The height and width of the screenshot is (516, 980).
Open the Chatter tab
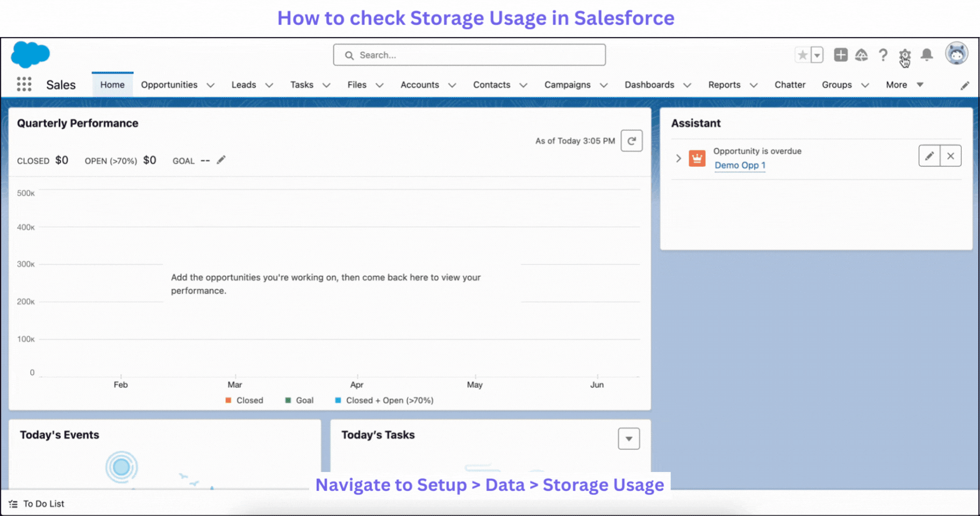790,85
